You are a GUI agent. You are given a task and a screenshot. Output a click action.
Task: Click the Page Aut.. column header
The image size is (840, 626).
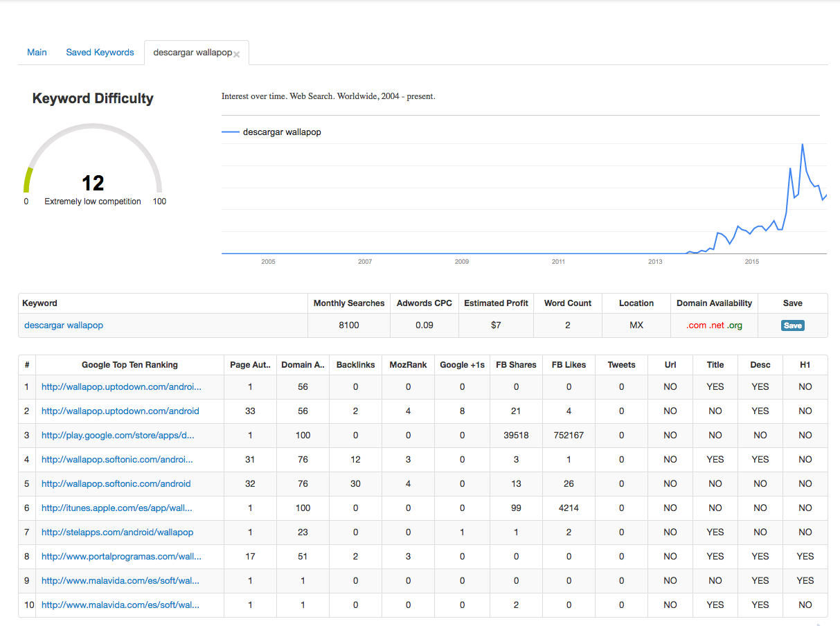tap(250, 365)
